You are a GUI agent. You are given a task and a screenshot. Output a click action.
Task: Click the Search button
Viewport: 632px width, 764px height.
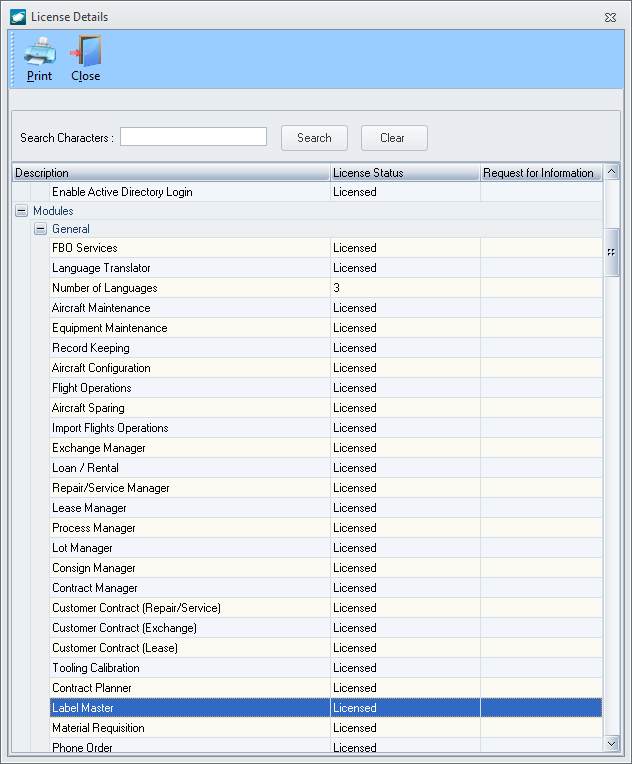pos(314,138)
